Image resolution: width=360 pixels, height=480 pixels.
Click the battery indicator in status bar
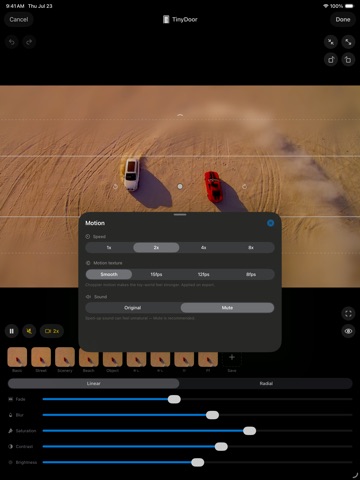[x=349, y=6]
